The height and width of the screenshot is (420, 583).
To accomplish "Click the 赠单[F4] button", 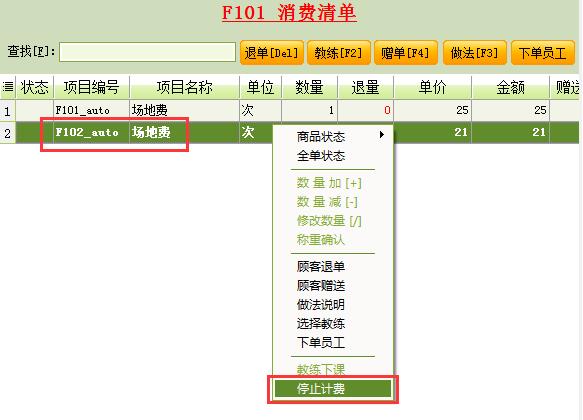I will click(x=406, y=53).
